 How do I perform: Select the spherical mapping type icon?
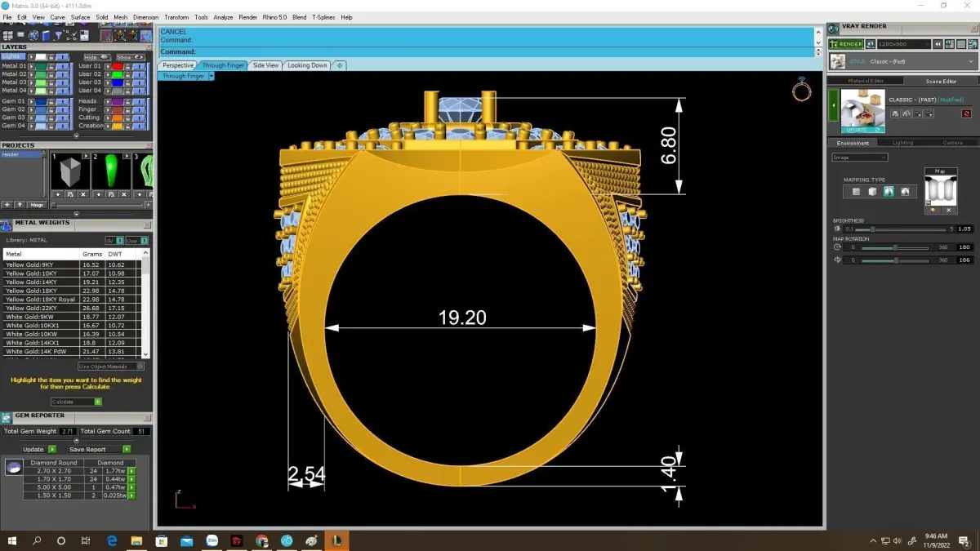(889, 192)
